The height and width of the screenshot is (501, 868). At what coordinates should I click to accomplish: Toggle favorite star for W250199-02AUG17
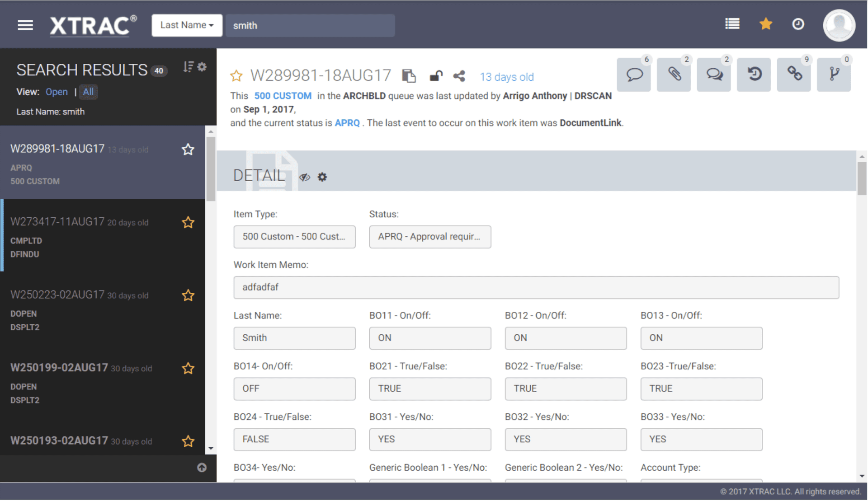click(188, 369)
